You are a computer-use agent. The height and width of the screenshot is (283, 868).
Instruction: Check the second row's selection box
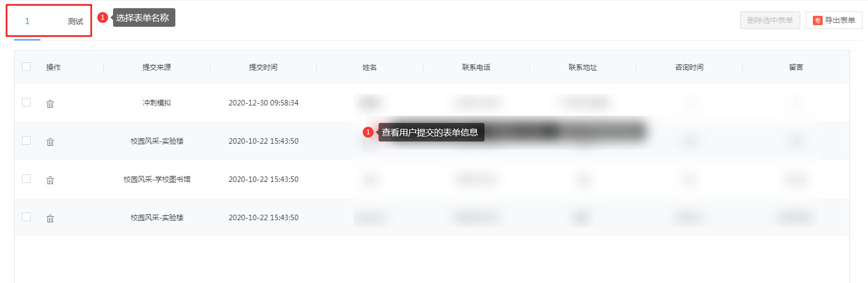tap(26, 140)
